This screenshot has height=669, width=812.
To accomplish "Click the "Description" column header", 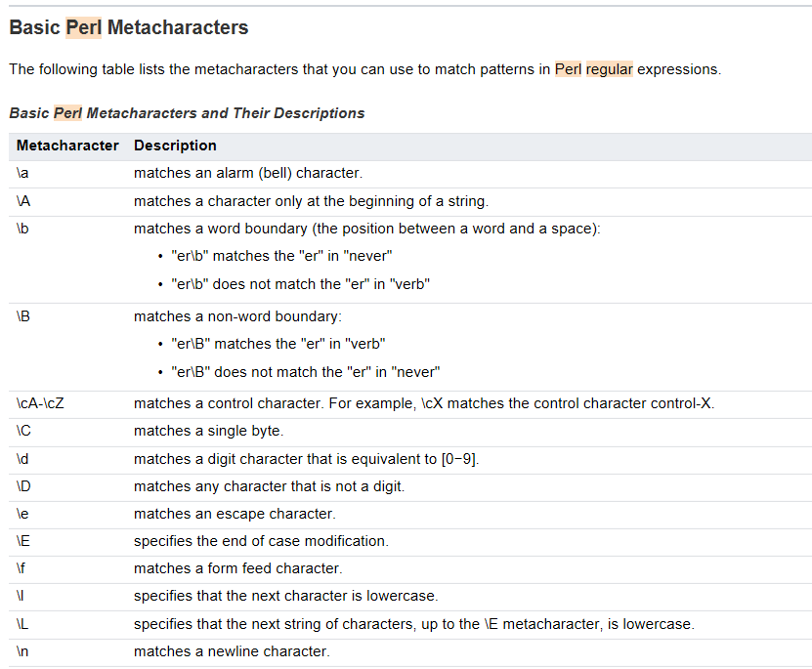I will [x=175, y=146].
